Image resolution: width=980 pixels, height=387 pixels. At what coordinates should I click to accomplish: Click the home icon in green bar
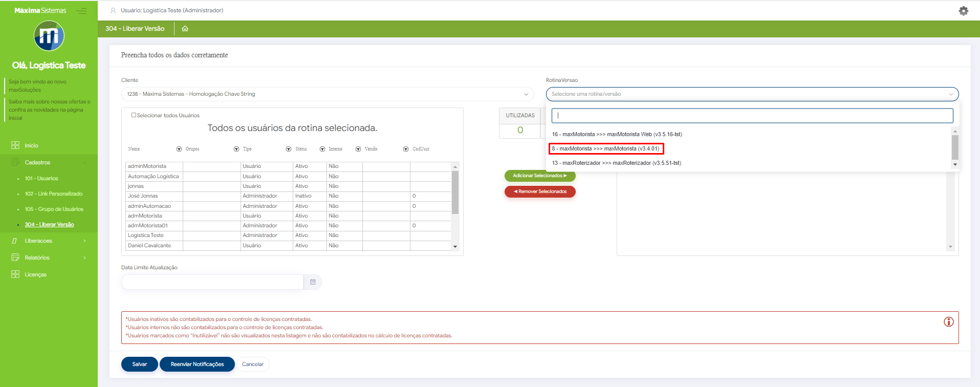pyautogui.click(x=185, y=29)
